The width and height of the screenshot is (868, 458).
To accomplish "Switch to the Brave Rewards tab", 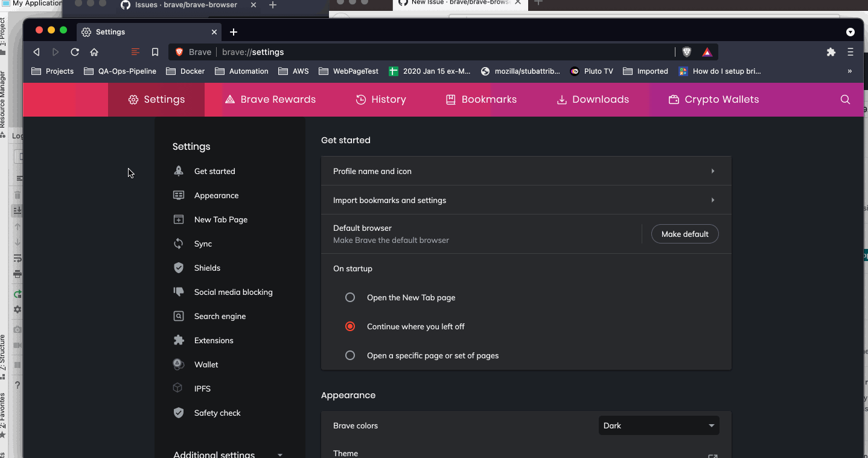I will coord(270,100).
